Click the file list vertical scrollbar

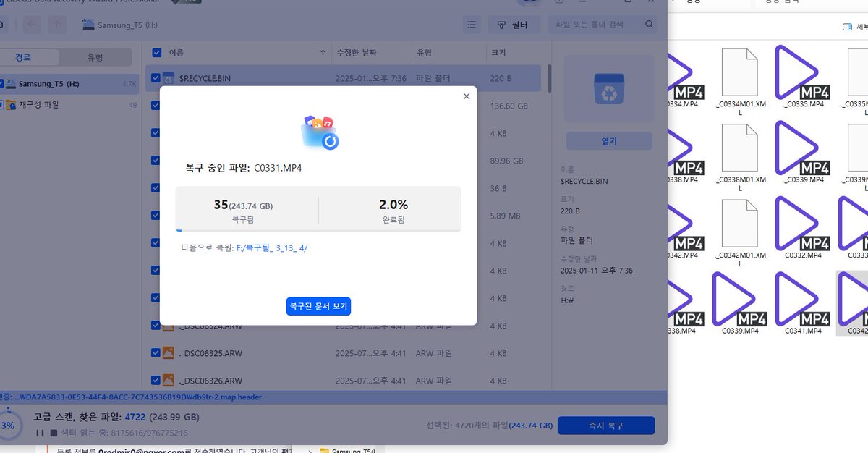point(549,78)
